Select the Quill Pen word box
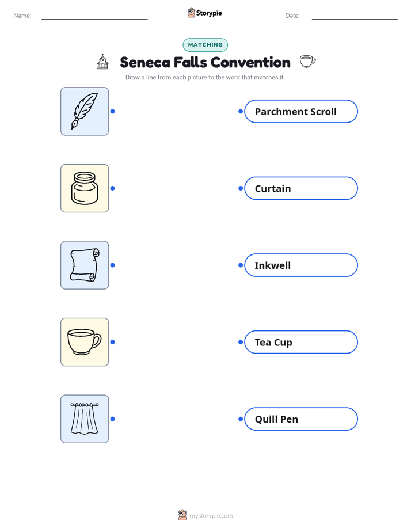Image resolution: width=411 pixels, height=532 pixels. (x=301, y=419)
